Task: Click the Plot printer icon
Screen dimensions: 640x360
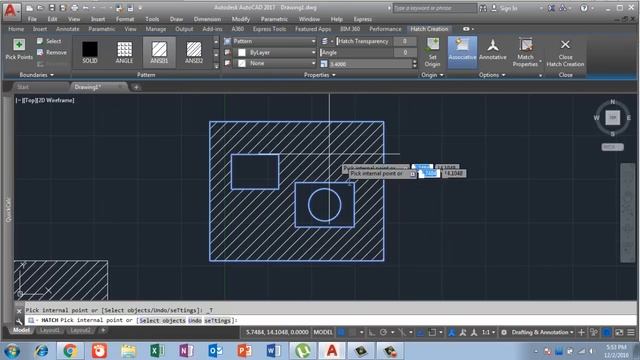Action: 74,8
